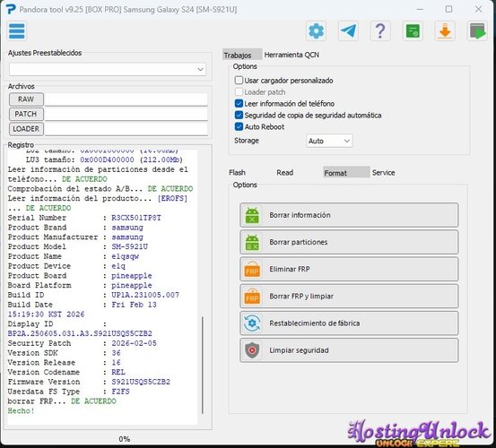Click the orange download arrow icon

445,31
